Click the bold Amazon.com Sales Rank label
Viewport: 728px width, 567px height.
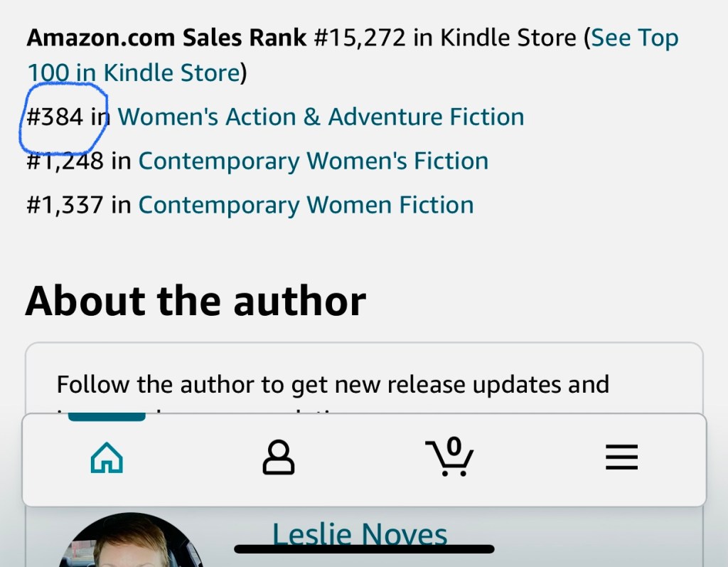point(167,37)
